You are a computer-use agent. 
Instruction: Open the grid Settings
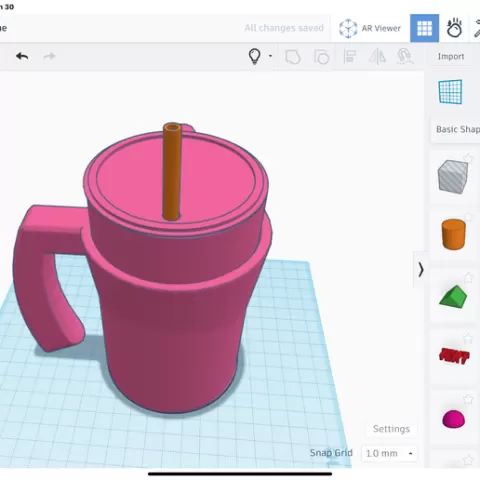pos(391,429)
